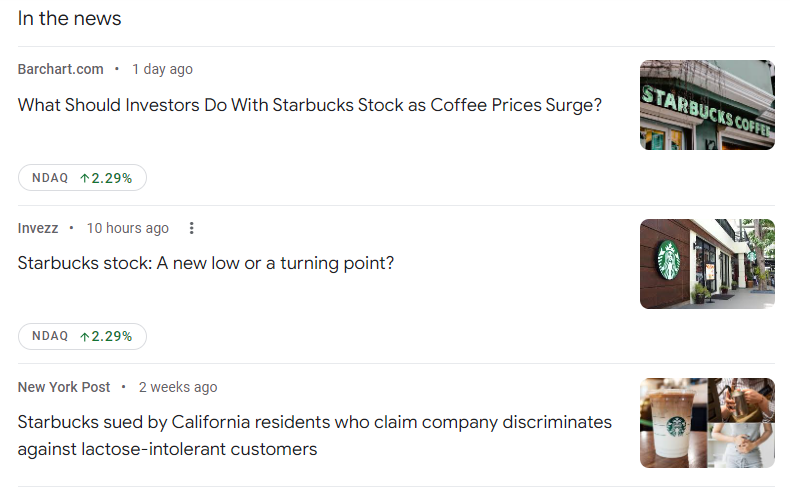Image resolution: width=790 pixels, height=490 pixels.
Task: Click the '10 hours ago' timestamp
Action: (x=127, y=228)
